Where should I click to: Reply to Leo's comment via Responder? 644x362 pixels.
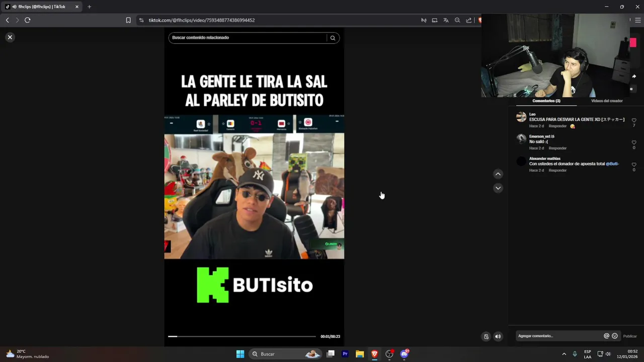pos(557,126)
